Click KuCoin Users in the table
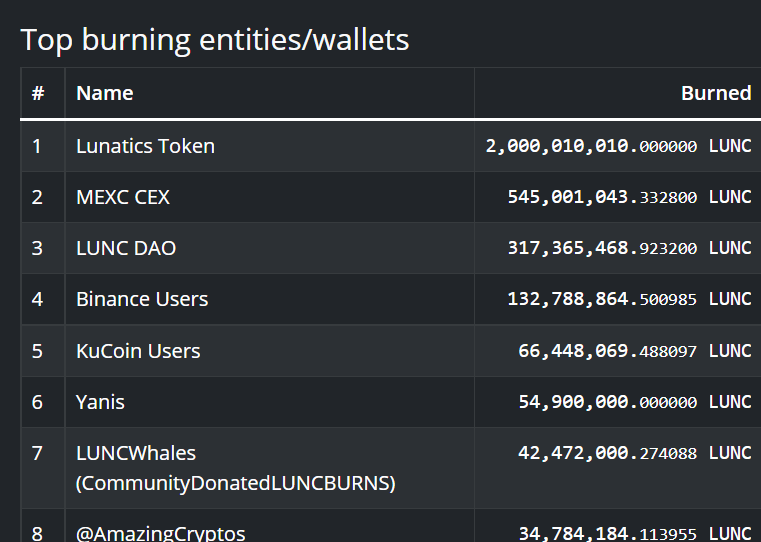Screen dimensions: 761x542 138,351
